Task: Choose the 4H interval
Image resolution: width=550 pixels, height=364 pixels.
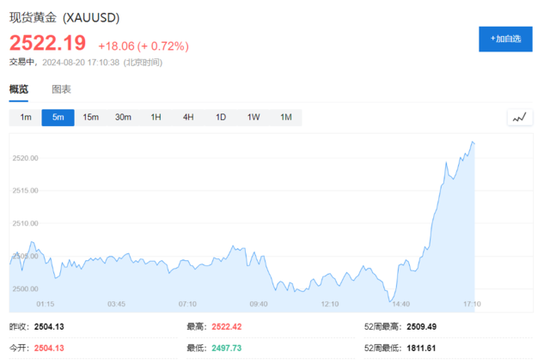Action: [x=188, y=117]
